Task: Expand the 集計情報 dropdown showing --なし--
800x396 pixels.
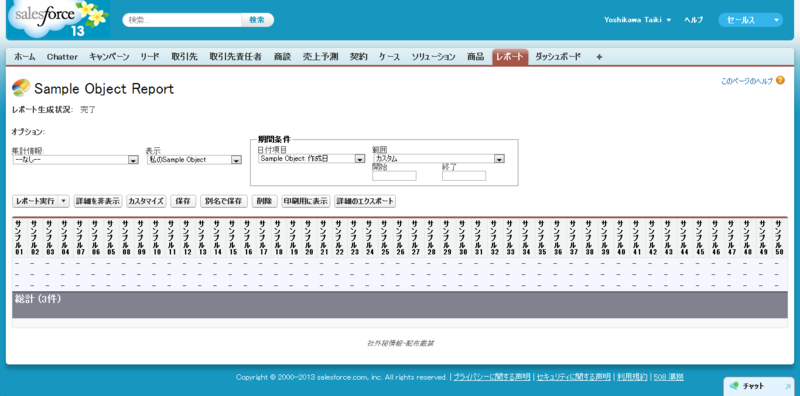Action: coord(76,160)
